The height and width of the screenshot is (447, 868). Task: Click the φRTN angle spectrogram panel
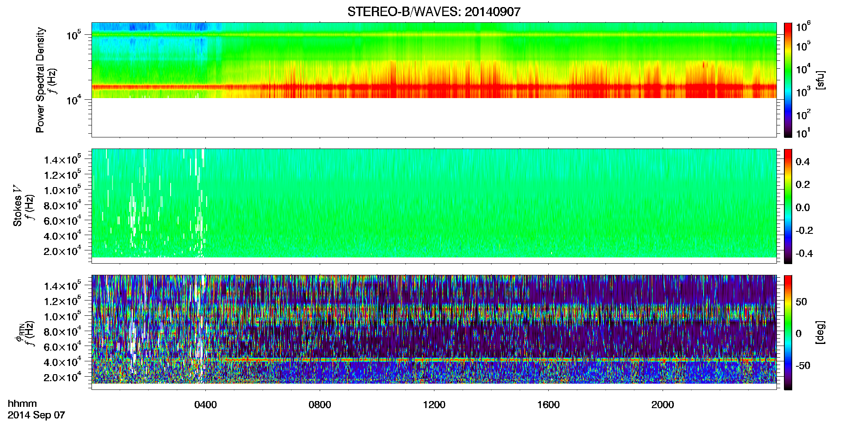point(434,332)
